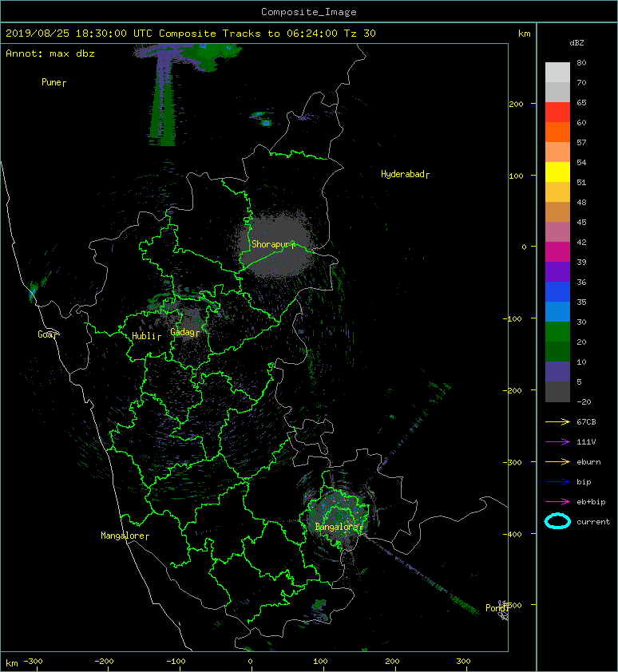Click the magenta eb+bip arrow legend icon
Screen dimensions: 618x672
(557, 502)
